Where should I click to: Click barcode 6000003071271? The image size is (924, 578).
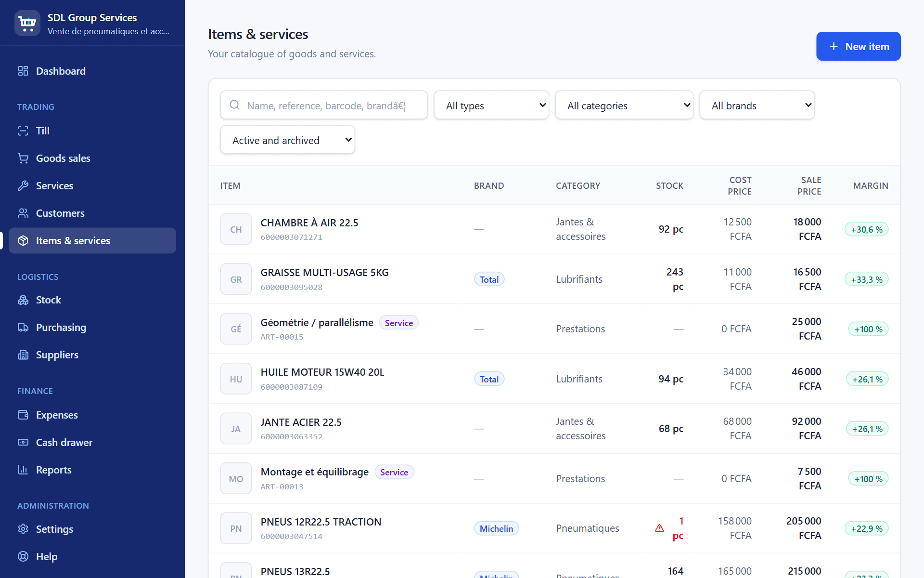(x=292, y=237)
